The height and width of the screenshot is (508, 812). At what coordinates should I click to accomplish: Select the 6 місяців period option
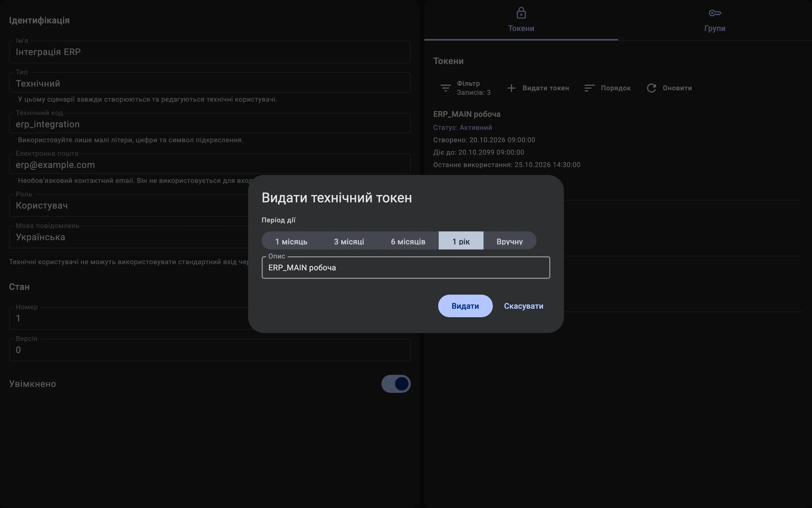(408, 240)
